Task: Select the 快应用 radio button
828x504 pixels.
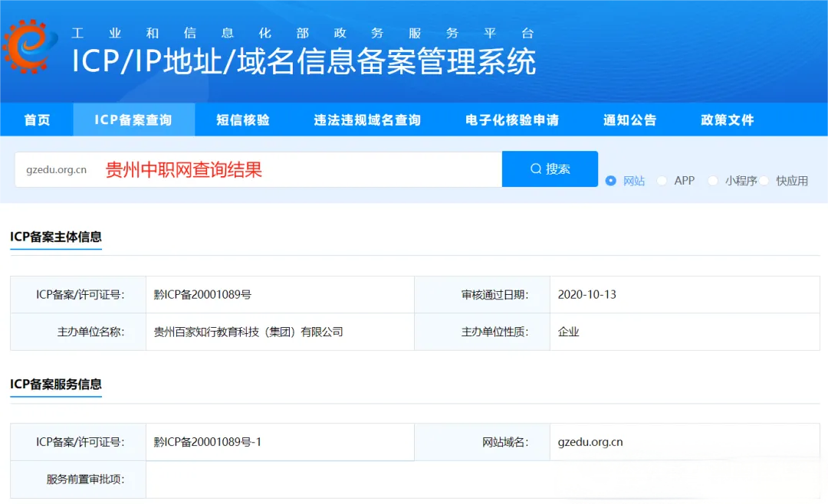Action: coord(764,181)
